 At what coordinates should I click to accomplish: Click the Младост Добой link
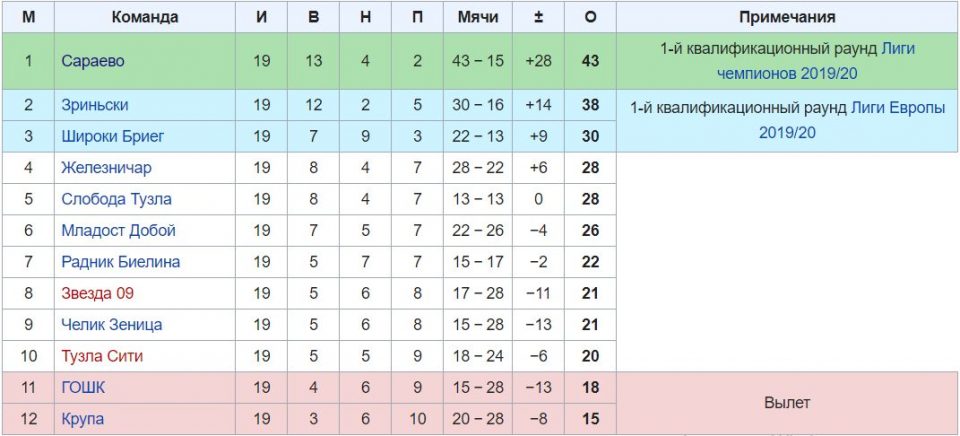click(118, 230)
